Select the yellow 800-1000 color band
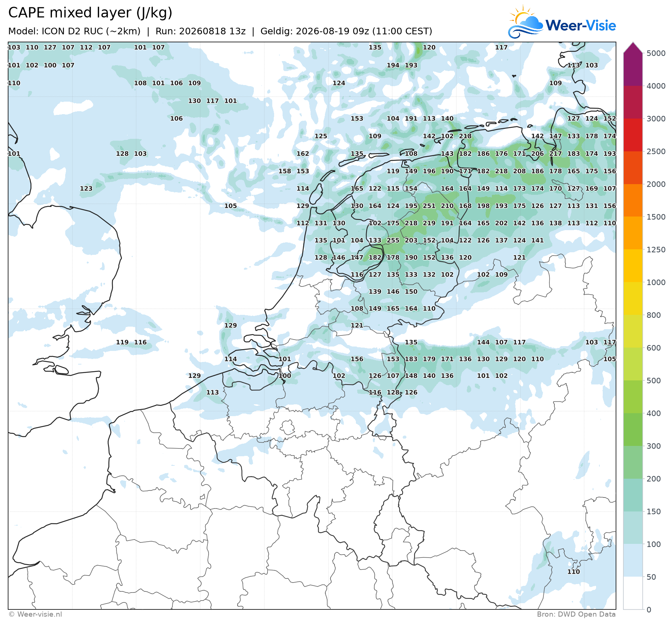This screenshot has width=672, height=619. [x=633, y=299]
